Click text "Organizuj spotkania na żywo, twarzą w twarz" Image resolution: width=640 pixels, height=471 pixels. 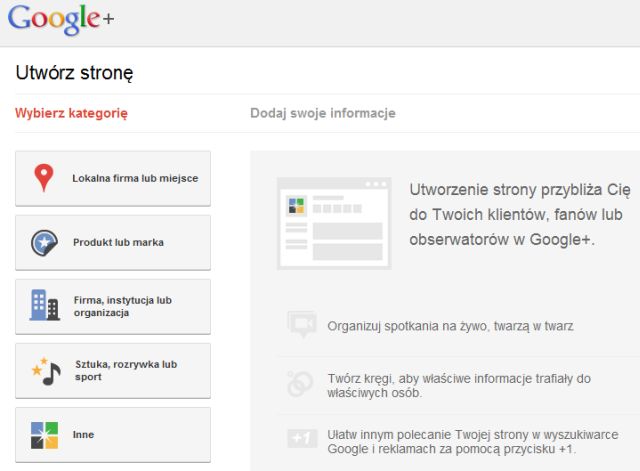[x=450, y=326]
